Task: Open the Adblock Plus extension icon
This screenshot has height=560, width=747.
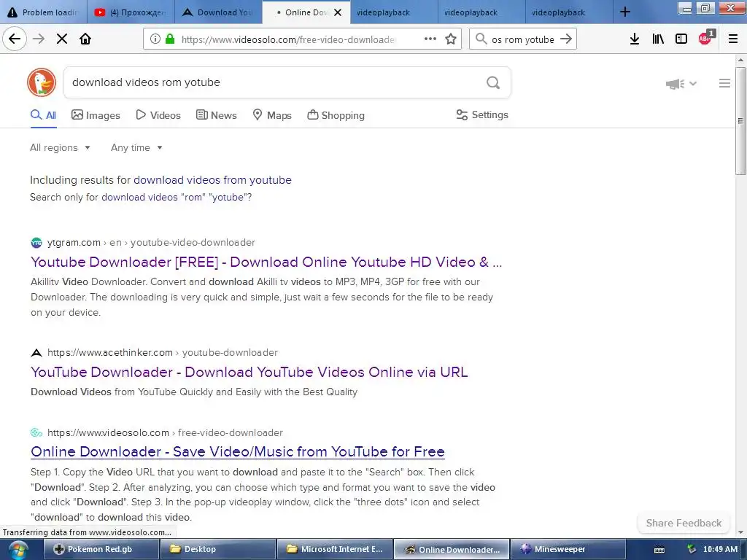Action: 705,38
